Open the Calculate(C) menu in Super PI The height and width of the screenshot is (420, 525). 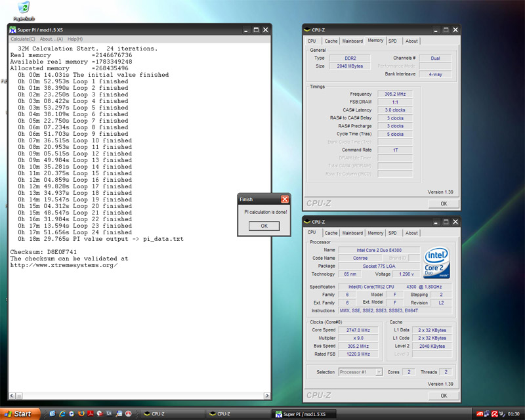click(x=23, y=39)
